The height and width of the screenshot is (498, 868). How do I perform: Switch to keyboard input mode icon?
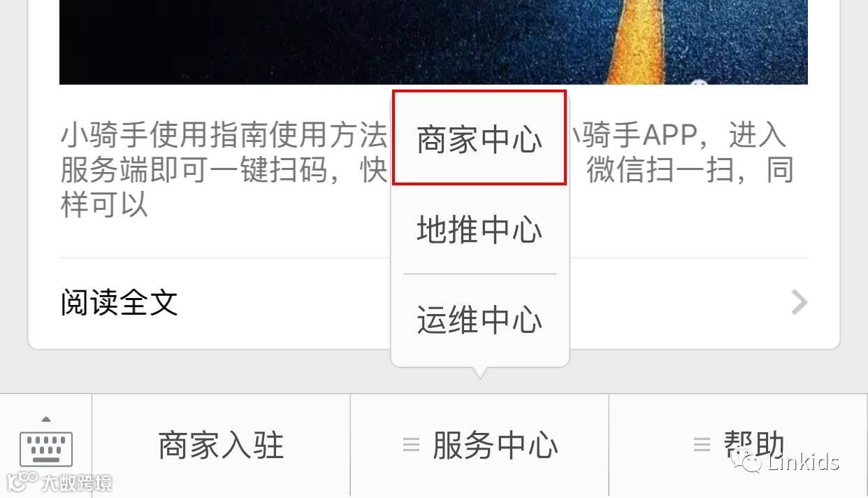click(46, 448)
